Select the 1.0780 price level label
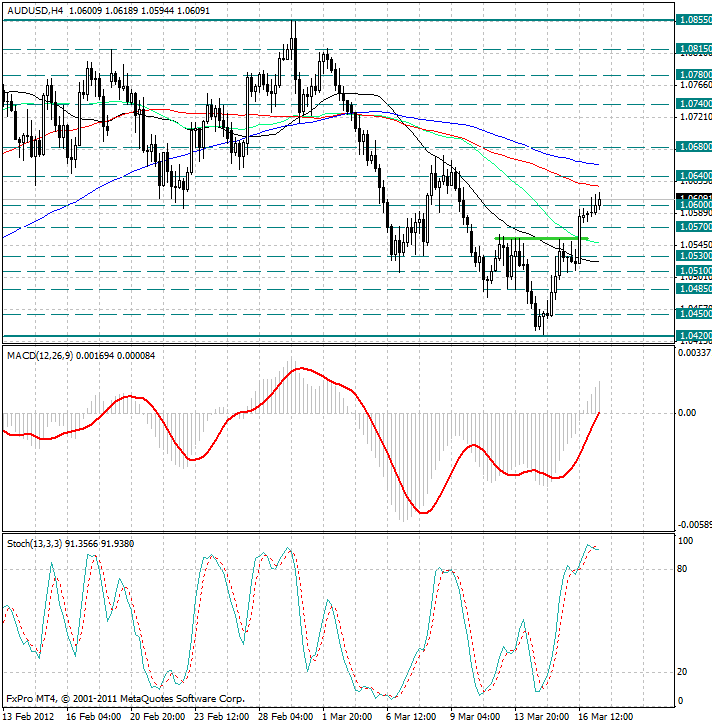This screenshot has height=724, width=712. 694,74
